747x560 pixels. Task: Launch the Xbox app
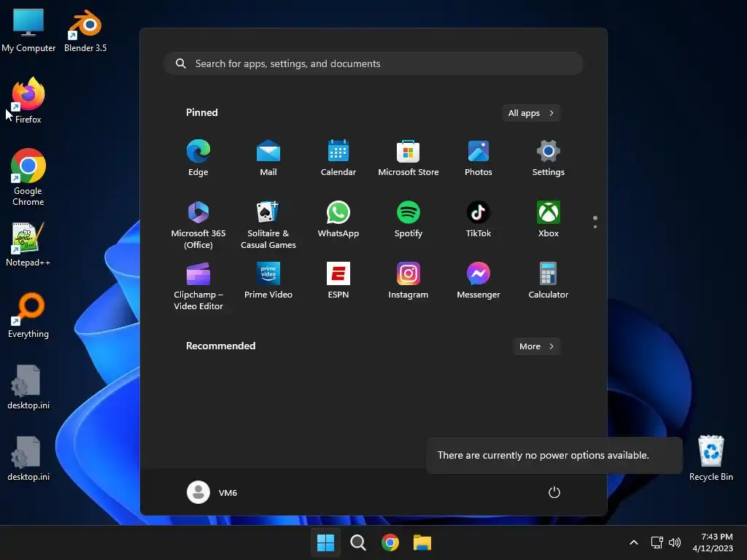tap(549, 219)
